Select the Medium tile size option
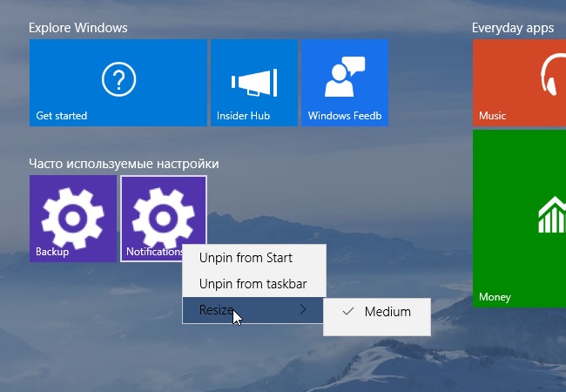The image size is (566, 392). (x=377, y=312)
